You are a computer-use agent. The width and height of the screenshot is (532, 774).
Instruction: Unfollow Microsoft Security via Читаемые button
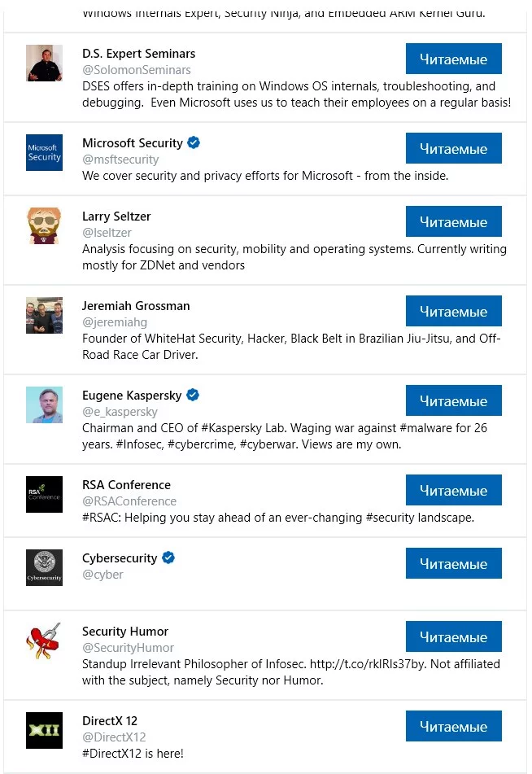(x=453, y=148)
